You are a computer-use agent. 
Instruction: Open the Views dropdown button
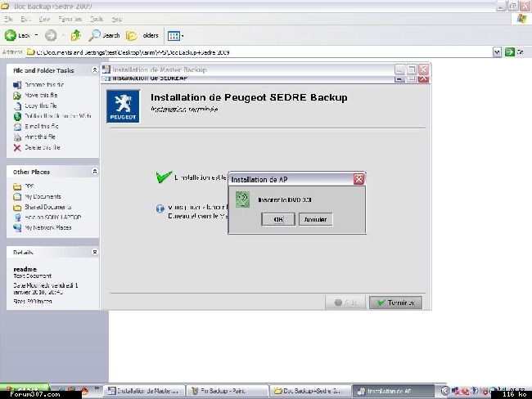click(175, 36)
